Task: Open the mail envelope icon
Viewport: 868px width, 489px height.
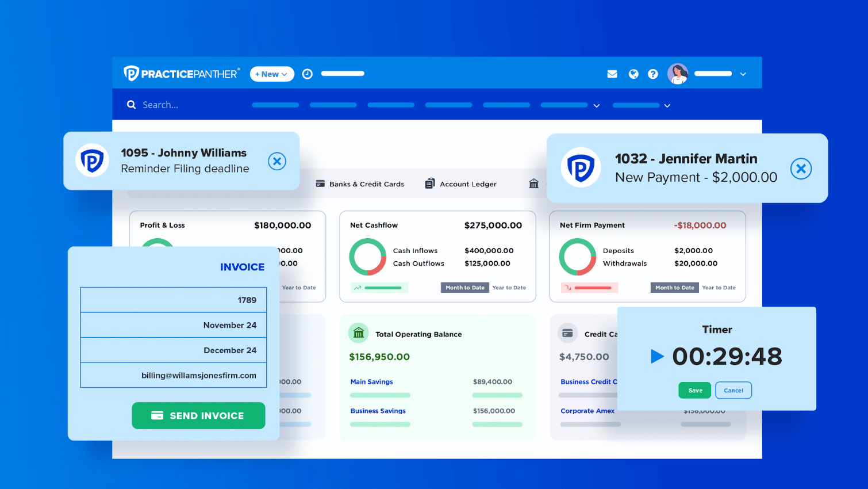Action: coord(612,74)
